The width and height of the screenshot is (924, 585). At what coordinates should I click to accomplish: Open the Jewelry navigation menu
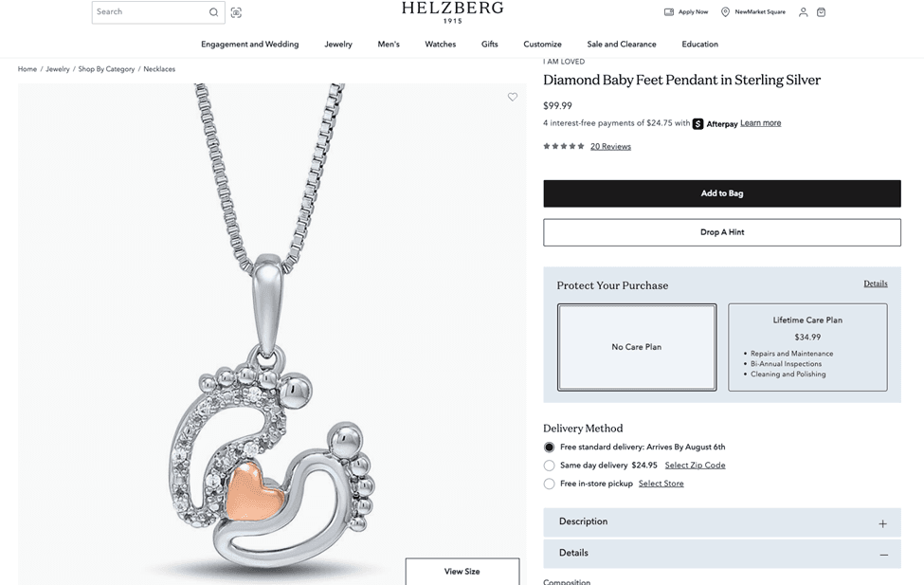[338, 45]
